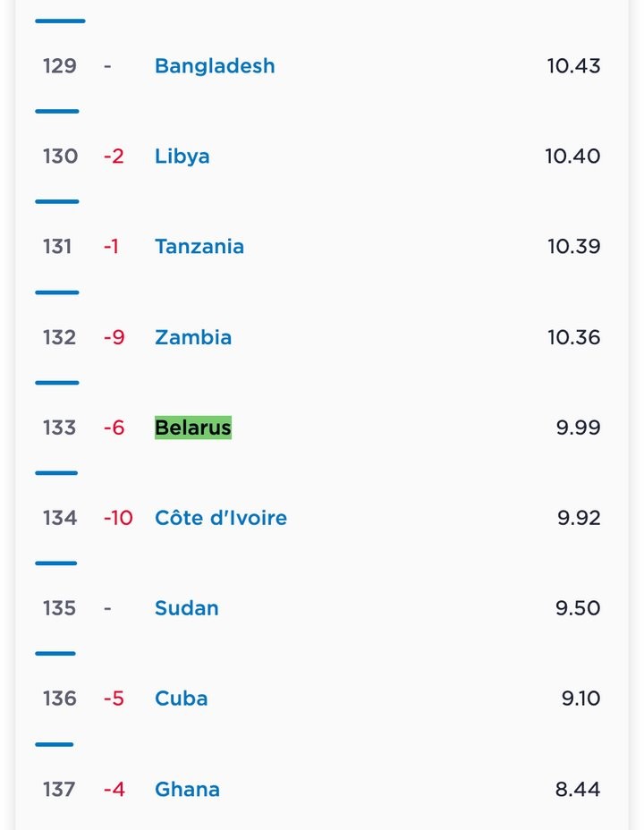The height and width of the screenshot is (830, 644).
Task: Open the Libya country link
Action: coord(182,157)
